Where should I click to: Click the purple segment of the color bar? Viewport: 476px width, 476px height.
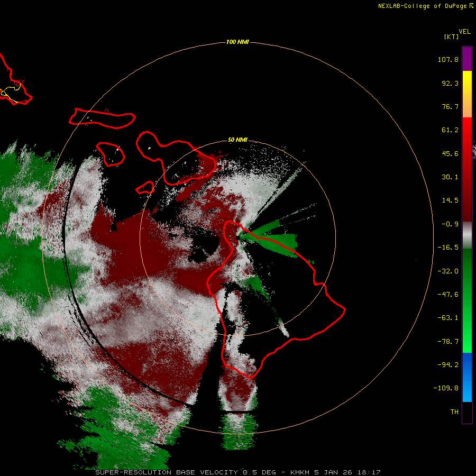pos(467,59)
